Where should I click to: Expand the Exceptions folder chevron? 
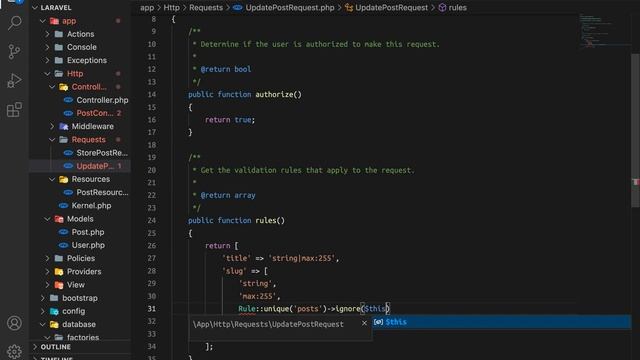(x=47, y=60)
